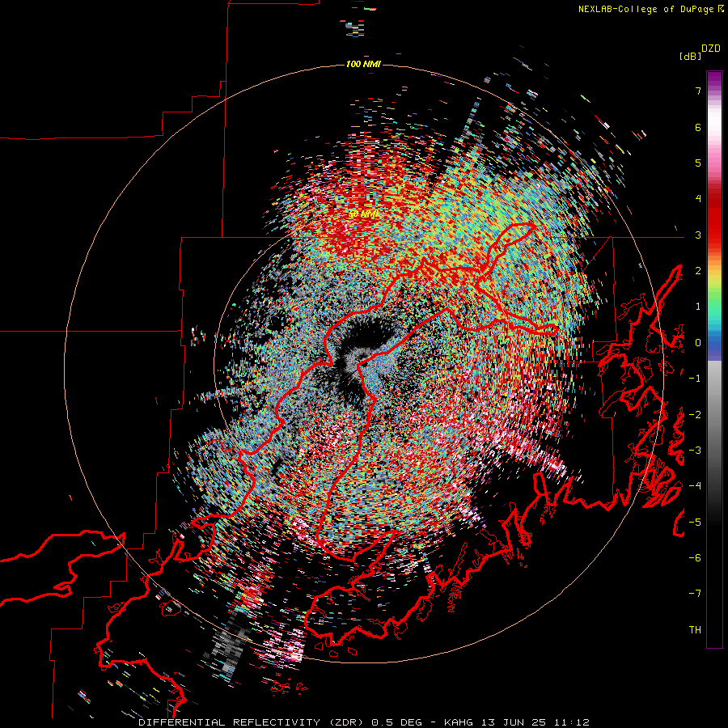
Task: Select the positive 1 scale label
Action: [698, 307]
